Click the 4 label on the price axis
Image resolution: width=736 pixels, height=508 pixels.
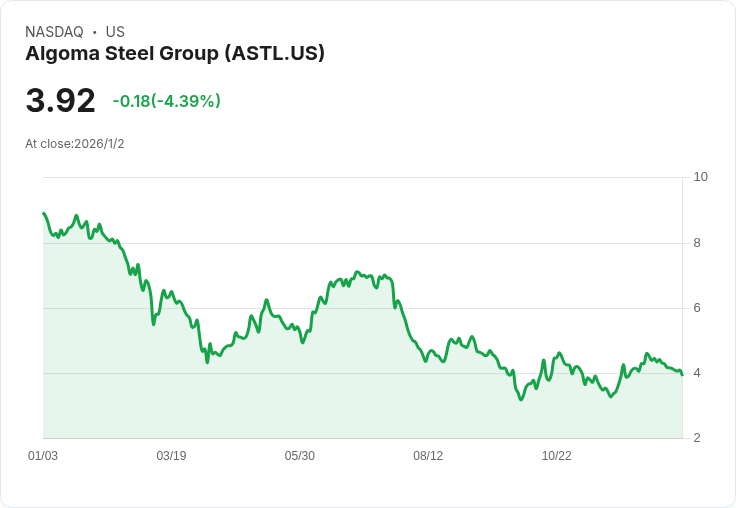point(697,373)
